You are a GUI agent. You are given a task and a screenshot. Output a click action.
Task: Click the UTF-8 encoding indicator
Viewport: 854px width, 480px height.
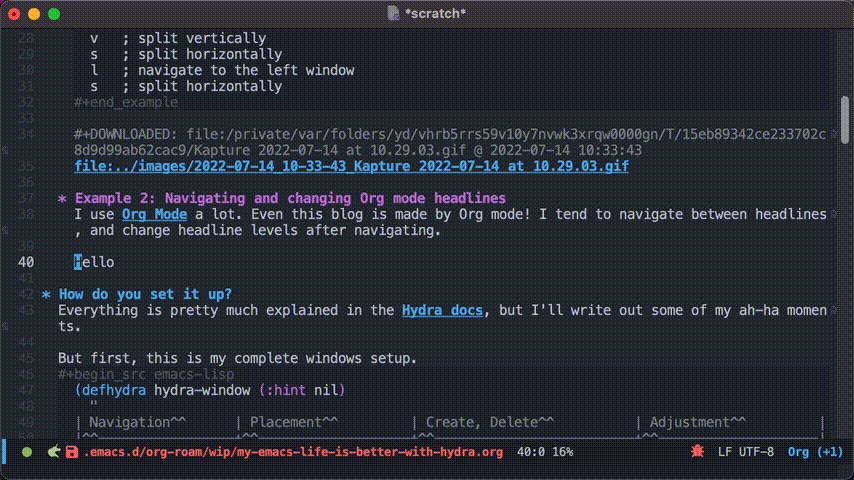tap(756, 452)
